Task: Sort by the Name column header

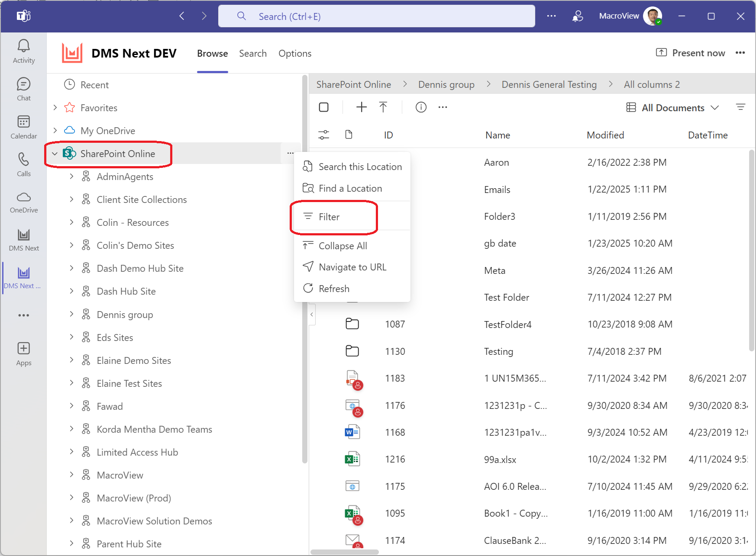Action: pyautogui.click(x=498, y=135)
